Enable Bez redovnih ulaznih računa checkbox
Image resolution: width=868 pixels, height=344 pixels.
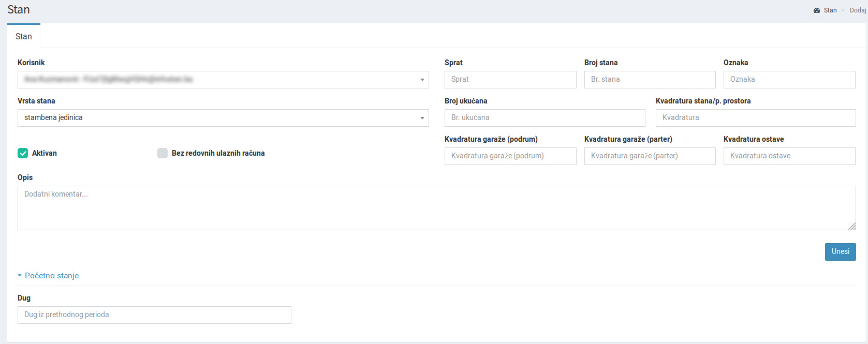163,153
